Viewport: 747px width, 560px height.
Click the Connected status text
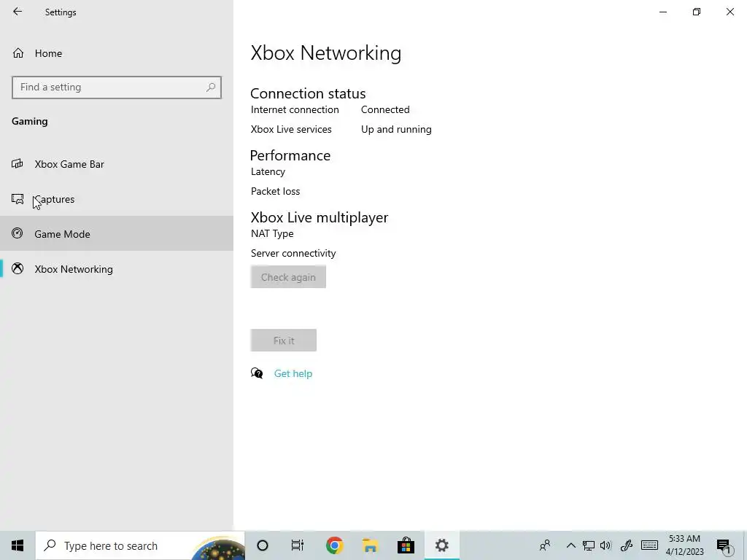pos(385,109)
